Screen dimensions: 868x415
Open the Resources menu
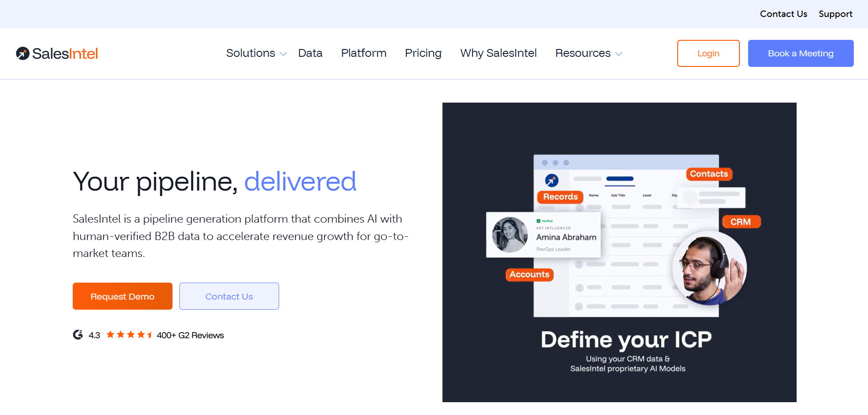(583, 53)
